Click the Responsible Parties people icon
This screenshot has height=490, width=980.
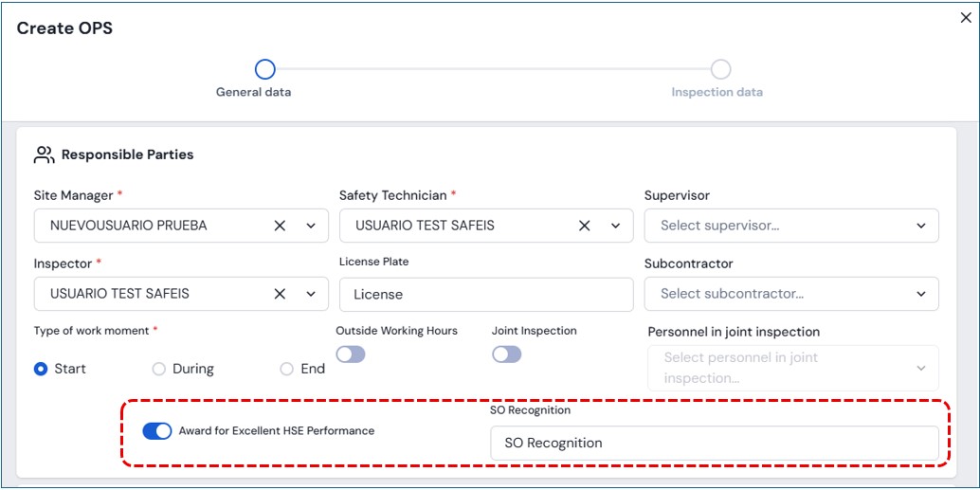pyautogui.click(x=44, y=154)
